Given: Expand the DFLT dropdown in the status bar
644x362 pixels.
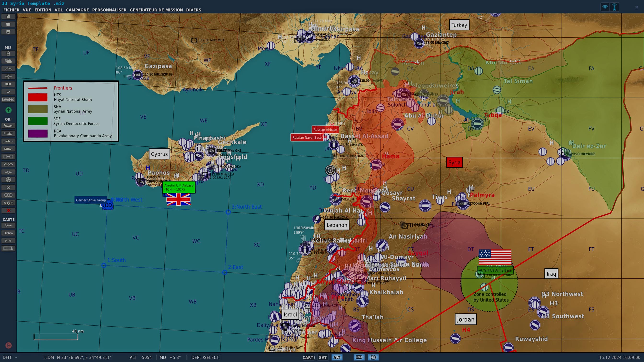Looking at the screenshot, I should point(16,357).
